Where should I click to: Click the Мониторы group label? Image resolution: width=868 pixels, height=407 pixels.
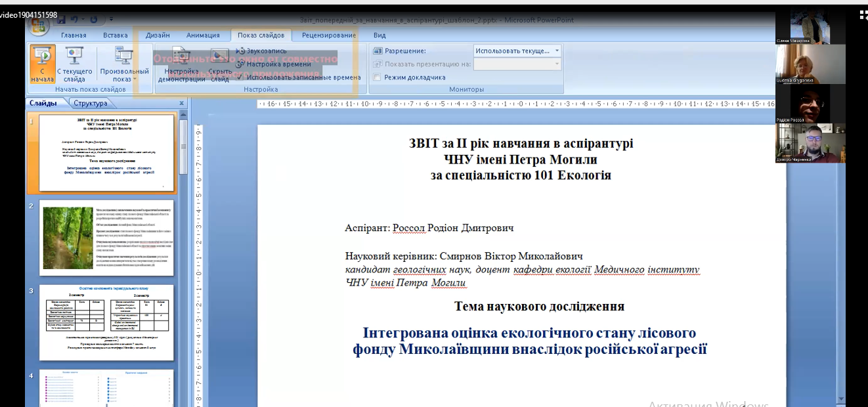click(x=466, y=89)
